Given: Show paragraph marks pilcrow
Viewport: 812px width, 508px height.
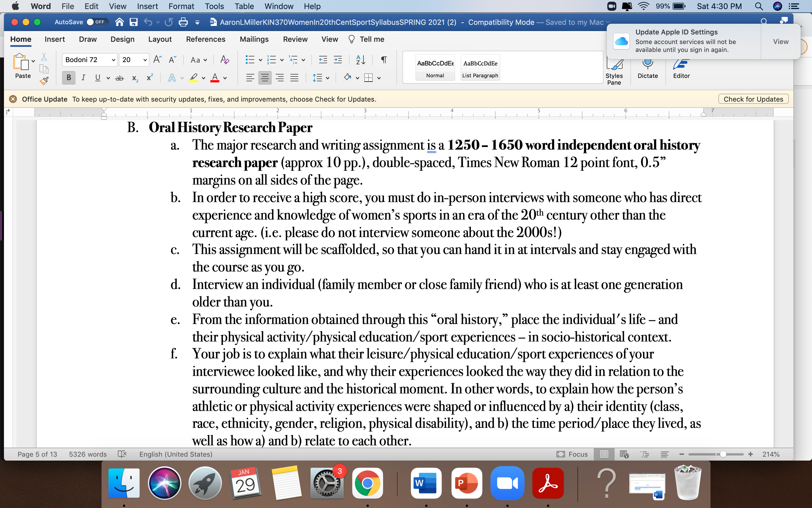Looking at the screenshot, I should pyautogui.click(x=384, y=60).
